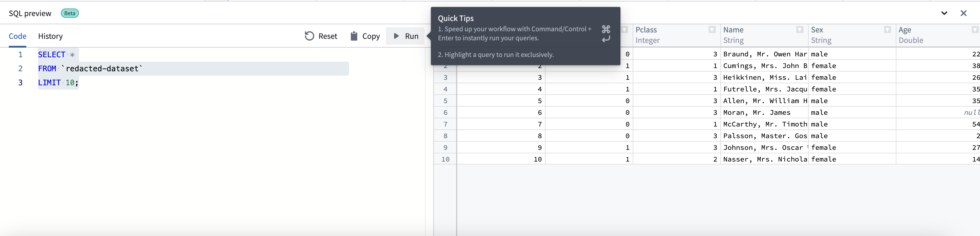Open the Age column filter dropdown

[975, 29]
